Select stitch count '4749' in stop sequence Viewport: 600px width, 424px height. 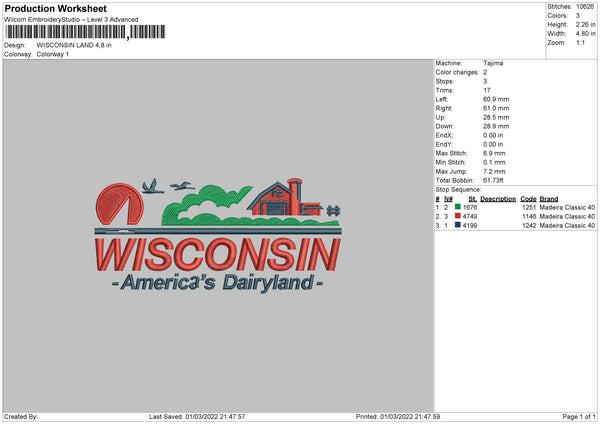tap(470, 217)
